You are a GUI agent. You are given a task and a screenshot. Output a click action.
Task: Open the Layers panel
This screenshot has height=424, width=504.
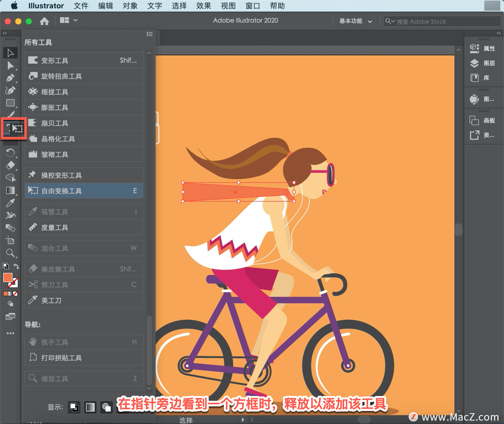click(x=482, y=63)
